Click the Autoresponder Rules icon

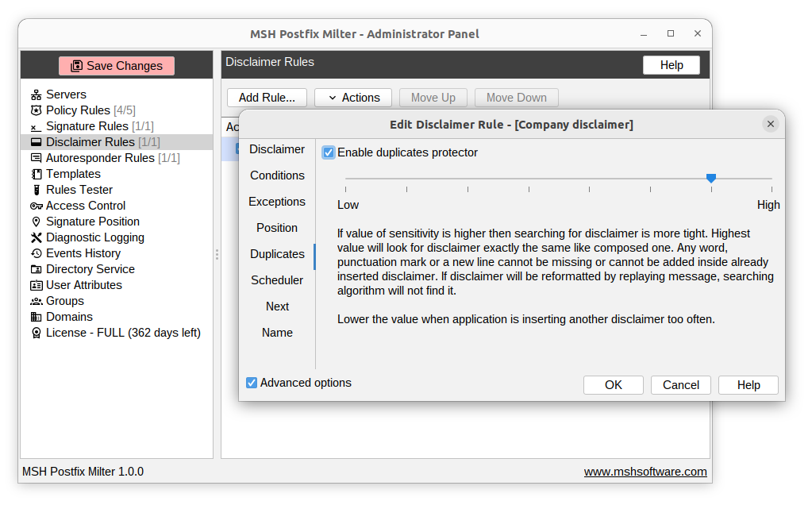[36, 158]
